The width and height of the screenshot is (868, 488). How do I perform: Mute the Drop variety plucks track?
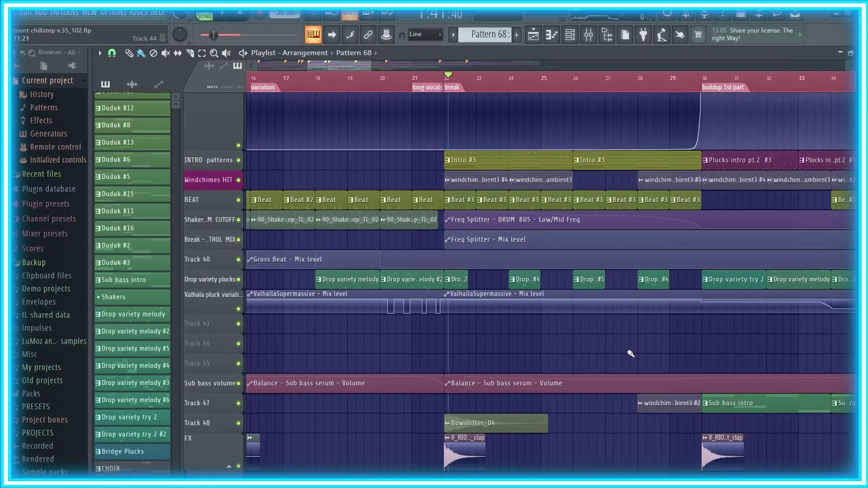[x=238, y=279]
